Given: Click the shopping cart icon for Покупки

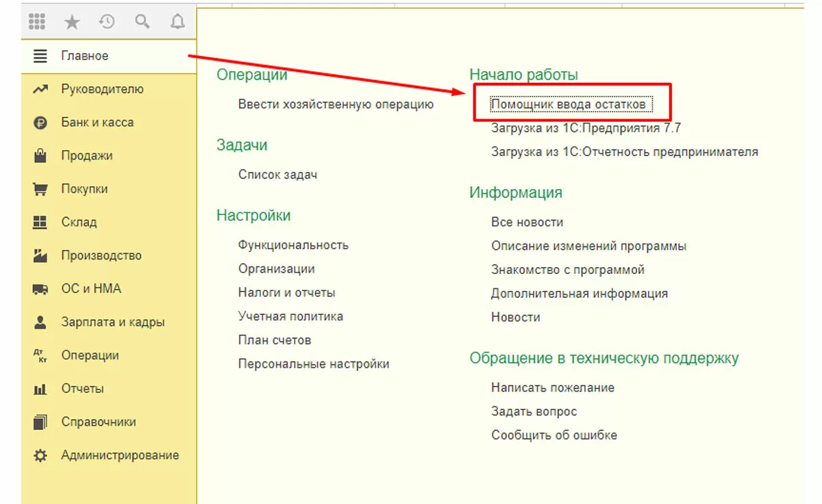Looking at the screenshot, I should (x=40, y=189).
